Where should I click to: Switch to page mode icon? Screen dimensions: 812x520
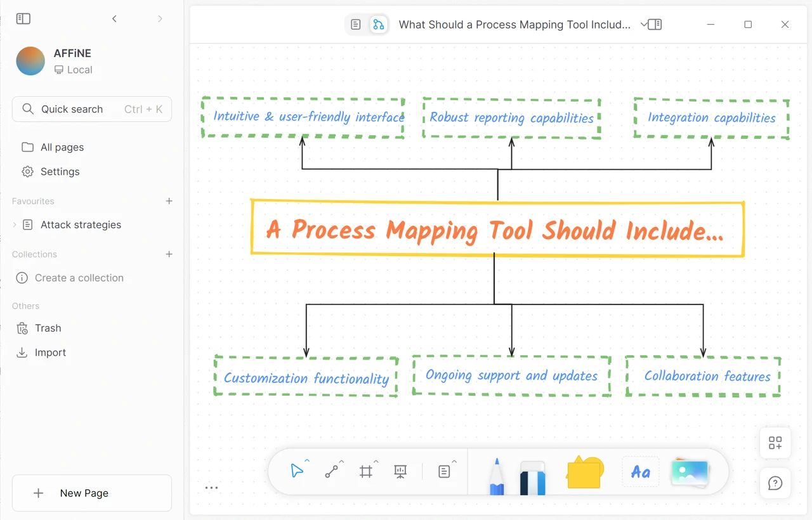356,25
